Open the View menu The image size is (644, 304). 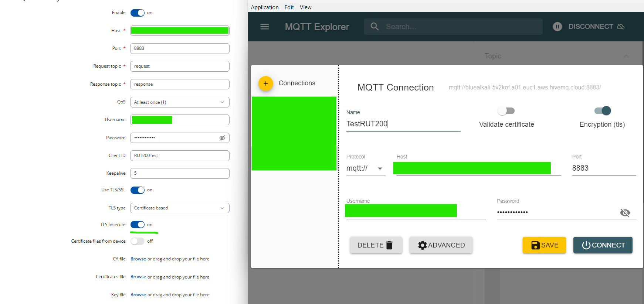pos(305,7)
